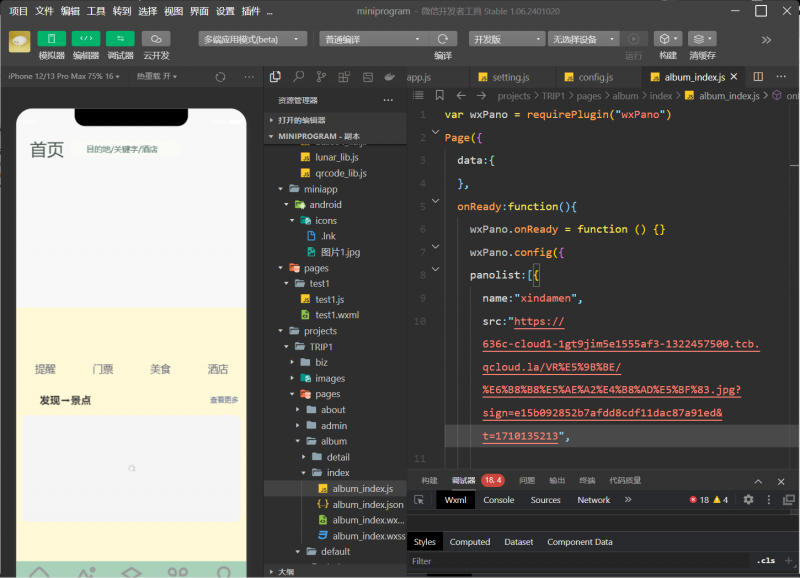Close the album_index.js tab
The image size is (800, 578).
tap(734, 77)
